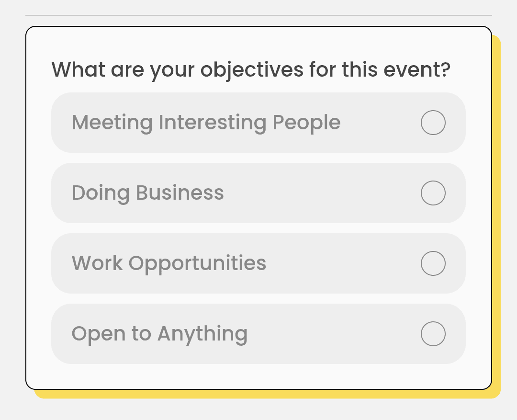Click the word 'Meeting' in the first option
The width and height of the screenshot is (517, 420).
coord(112,123)
